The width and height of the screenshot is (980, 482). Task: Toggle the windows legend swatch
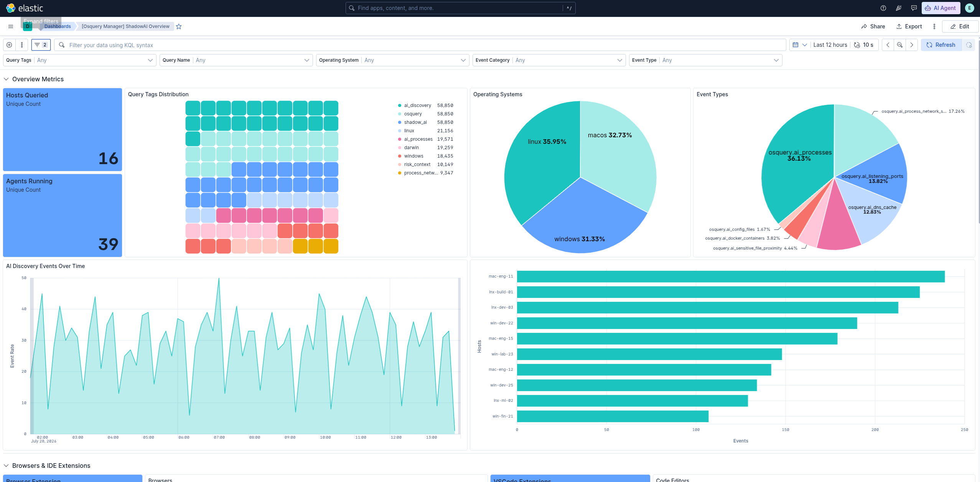400,156
